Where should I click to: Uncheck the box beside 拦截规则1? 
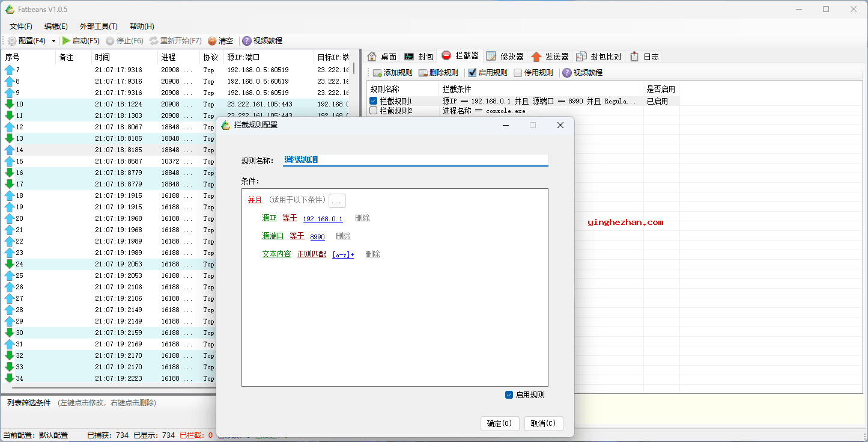pos(374,101)
